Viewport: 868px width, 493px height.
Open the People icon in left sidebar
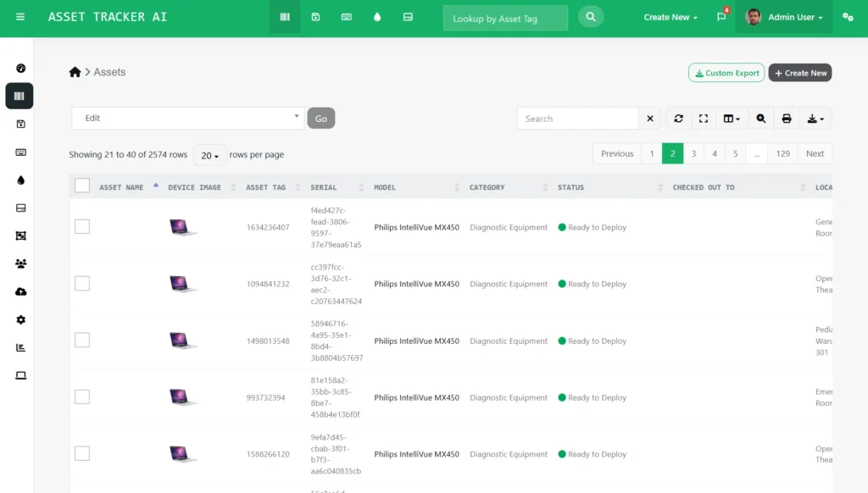pyautogui.click(x=20, y=263)
